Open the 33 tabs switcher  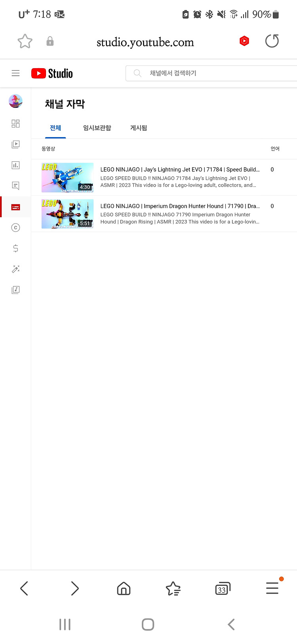click(x=223, y=589)
